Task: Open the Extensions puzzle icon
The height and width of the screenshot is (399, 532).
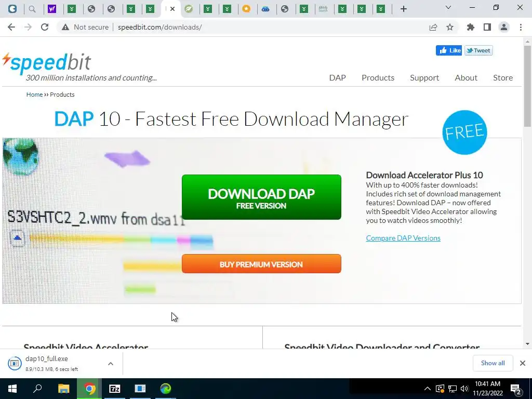Action: point(471,27)
